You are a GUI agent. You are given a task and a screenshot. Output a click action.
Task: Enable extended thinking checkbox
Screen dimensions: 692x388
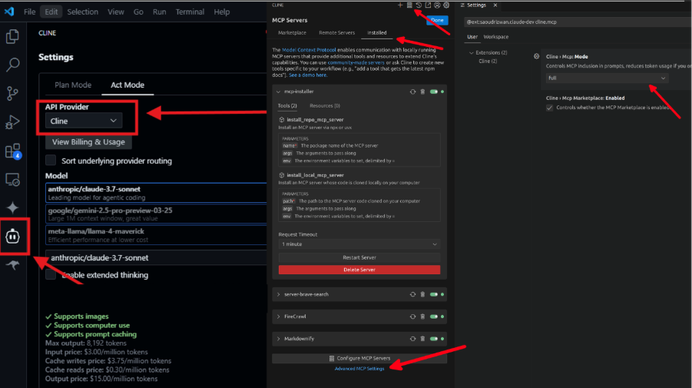51,275
